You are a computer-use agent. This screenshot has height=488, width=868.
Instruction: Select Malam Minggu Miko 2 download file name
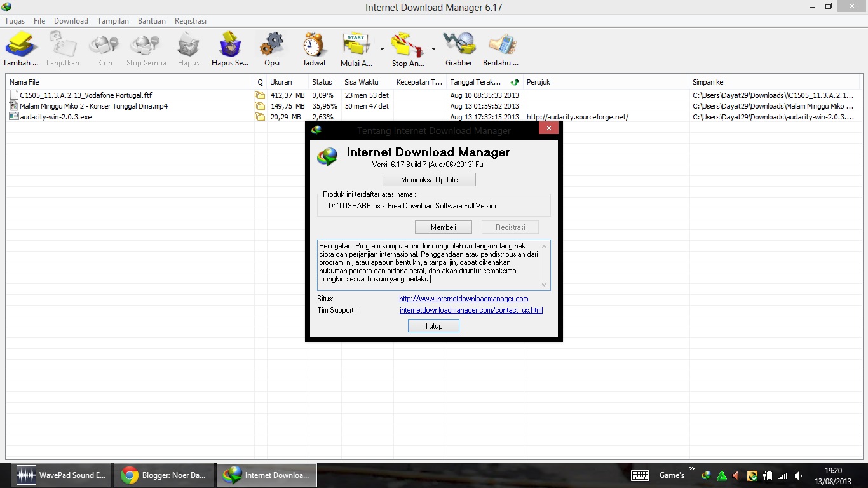93,106
